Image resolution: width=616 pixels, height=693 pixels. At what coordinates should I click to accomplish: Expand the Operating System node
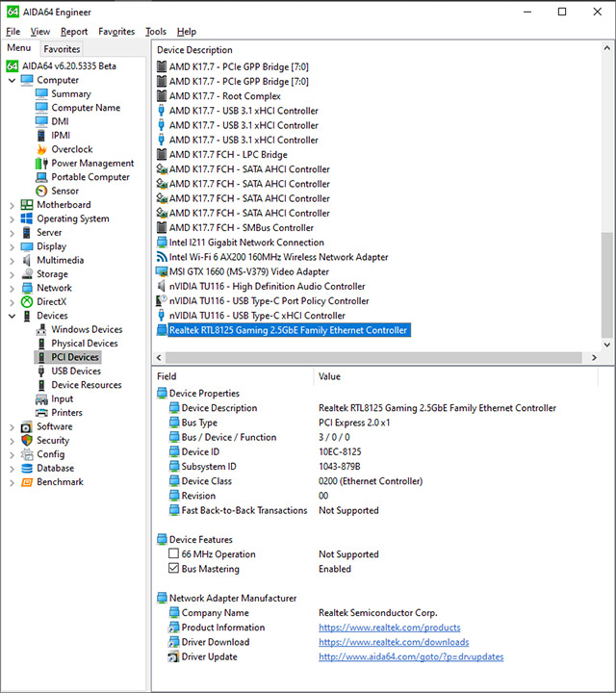tap(12, 219)
